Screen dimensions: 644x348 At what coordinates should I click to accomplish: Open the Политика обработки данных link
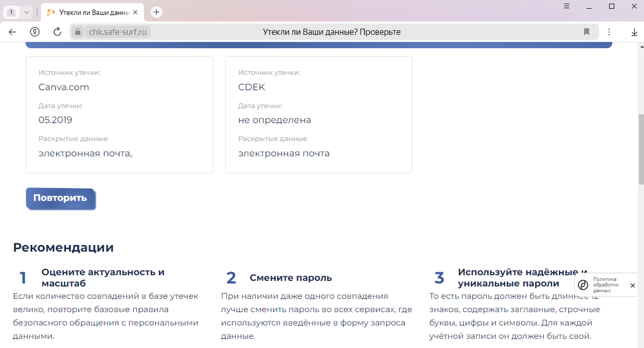606,285
